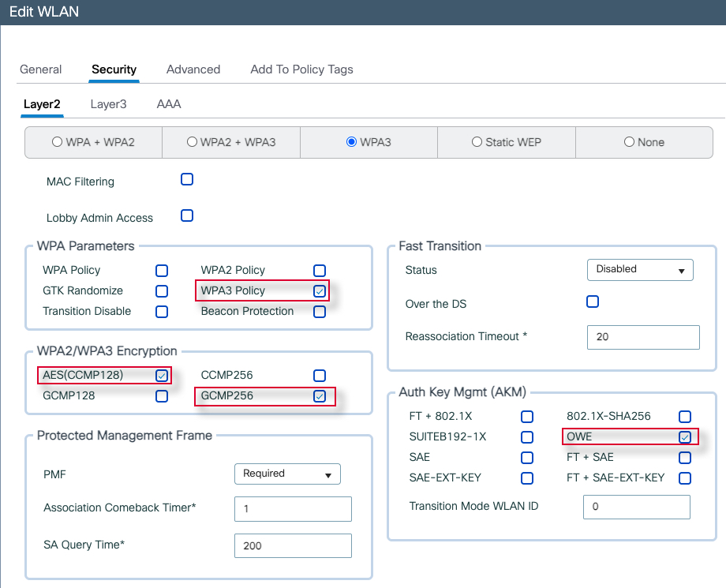The image size is (726, 588).
Task: Check the Beacon Protection checkbox
Action: pos(320,312)
